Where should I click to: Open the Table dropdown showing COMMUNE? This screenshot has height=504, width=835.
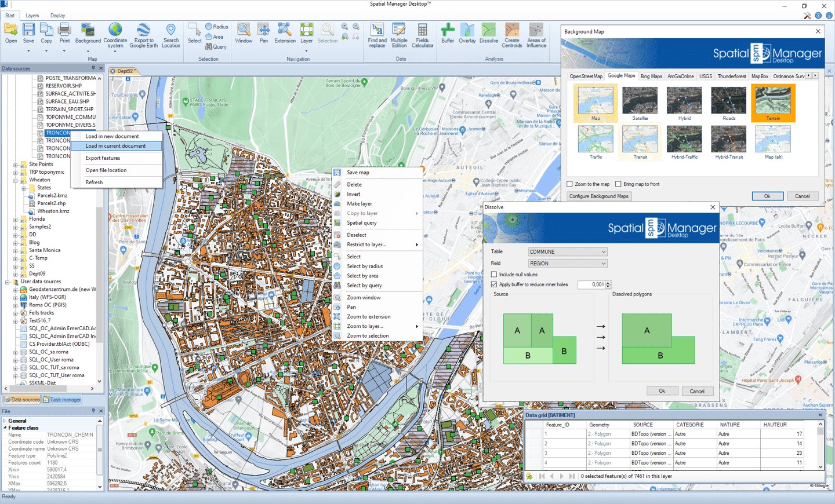point(567,251)
